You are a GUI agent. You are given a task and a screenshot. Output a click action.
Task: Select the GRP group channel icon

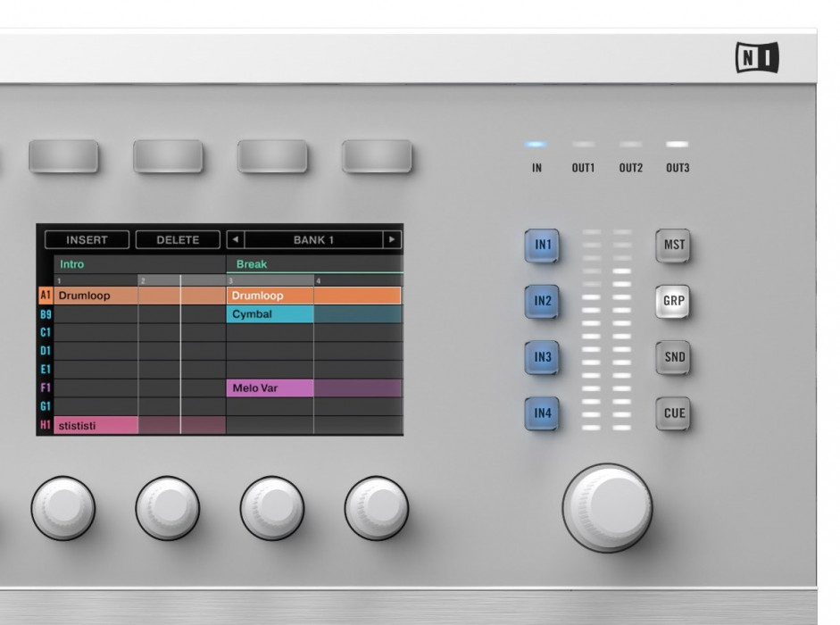point(674,302)
